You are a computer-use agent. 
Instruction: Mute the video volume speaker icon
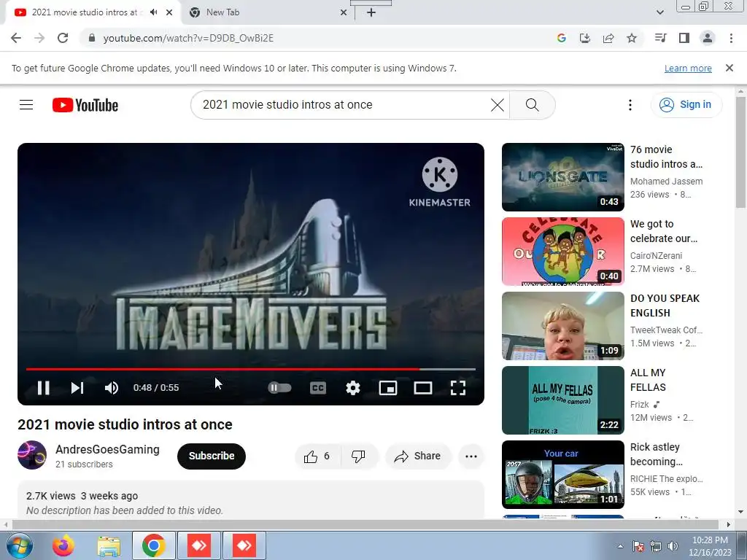pos(112,388)
